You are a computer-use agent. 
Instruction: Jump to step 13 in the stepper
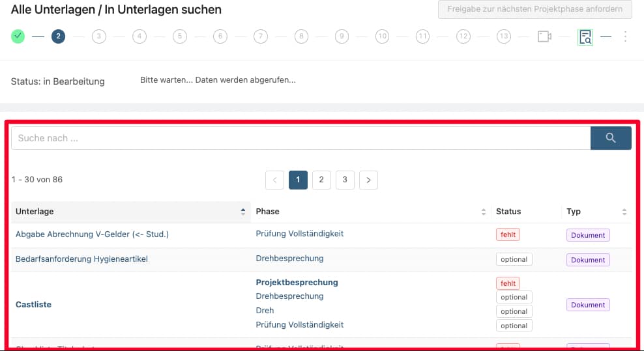(x=503, y=36)
